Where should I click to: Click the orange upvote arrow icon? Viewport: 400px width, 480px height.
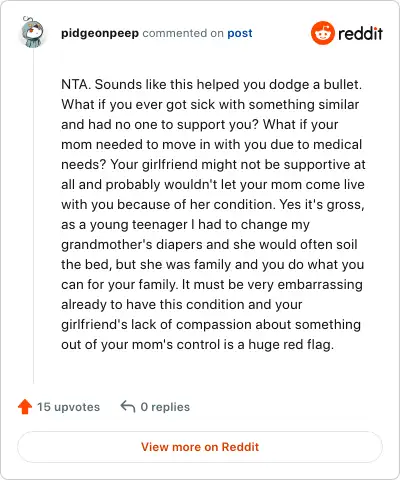25,407
